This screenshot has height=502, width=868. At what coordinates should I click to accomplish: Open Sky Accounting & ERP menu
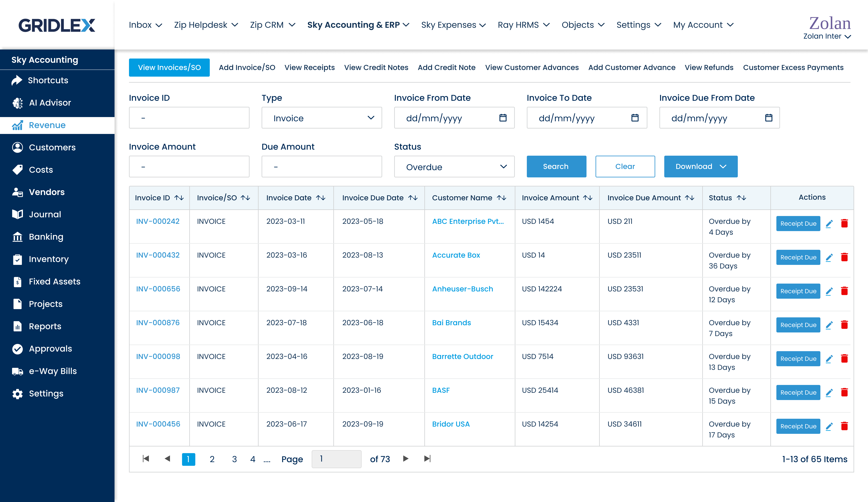point(358,25)
